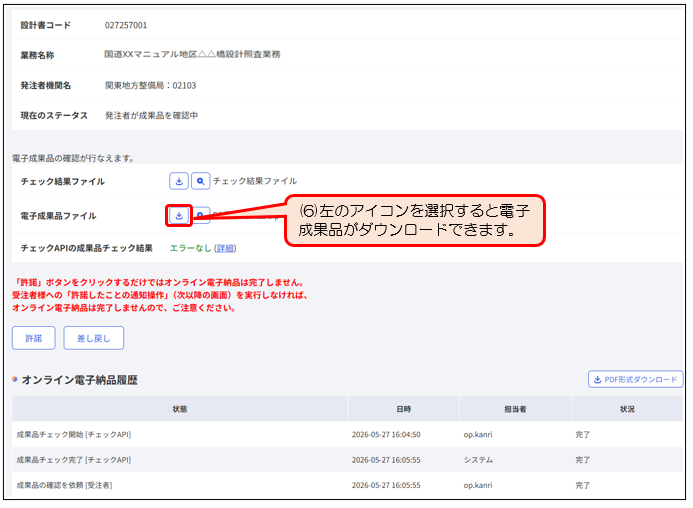Select the 状況 column header
Viewport: 693px width, 508px height.
pyautogui.click(x=627, y=409)
